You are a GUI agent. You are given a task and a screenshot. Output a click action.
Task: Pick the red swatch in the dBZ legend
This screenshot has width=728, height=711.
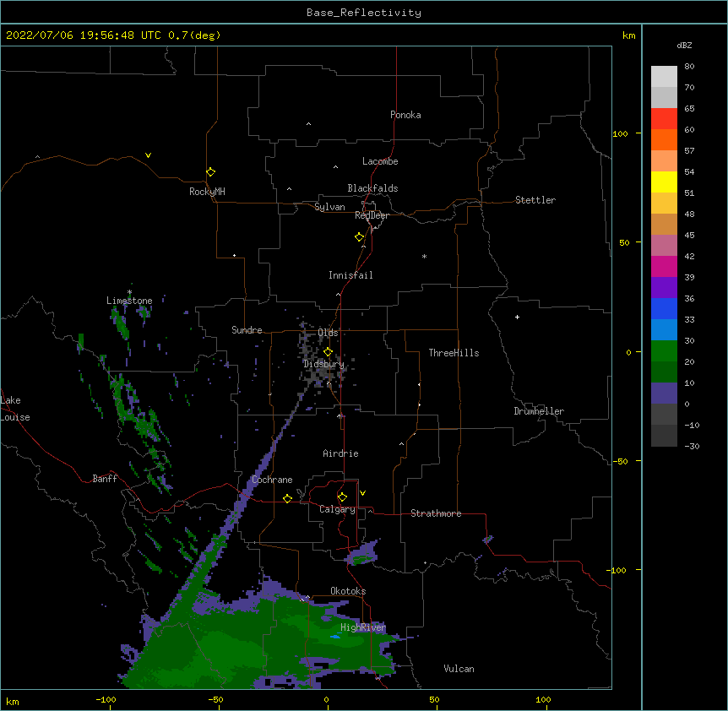click(x=664, y=119)
